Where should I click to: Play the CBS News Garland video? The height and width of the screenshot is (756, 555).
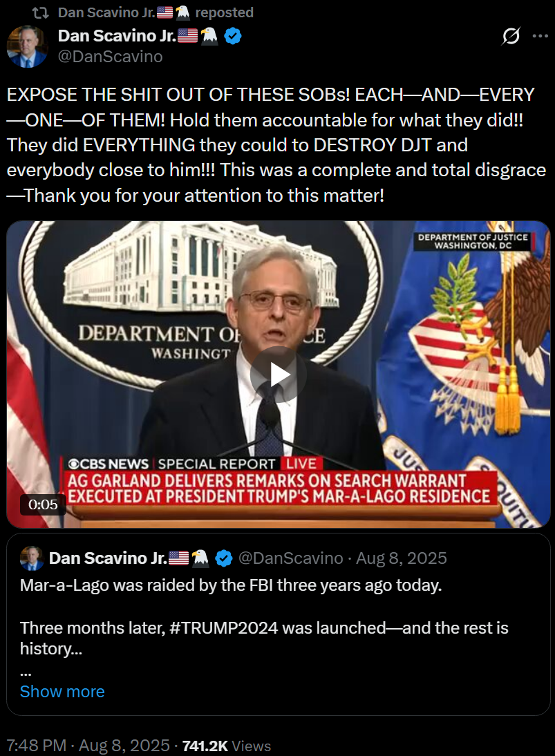click(279, 375)
